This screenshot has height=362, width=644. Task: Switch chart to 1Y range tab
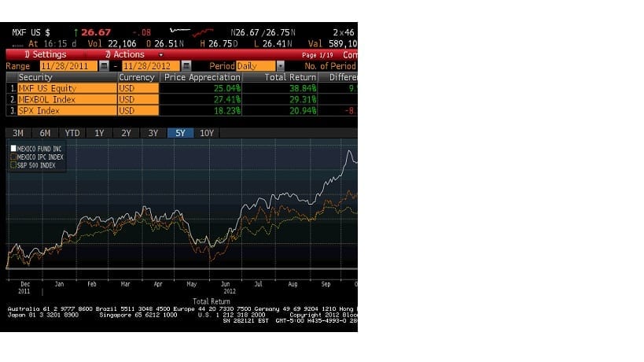[99, 133]
